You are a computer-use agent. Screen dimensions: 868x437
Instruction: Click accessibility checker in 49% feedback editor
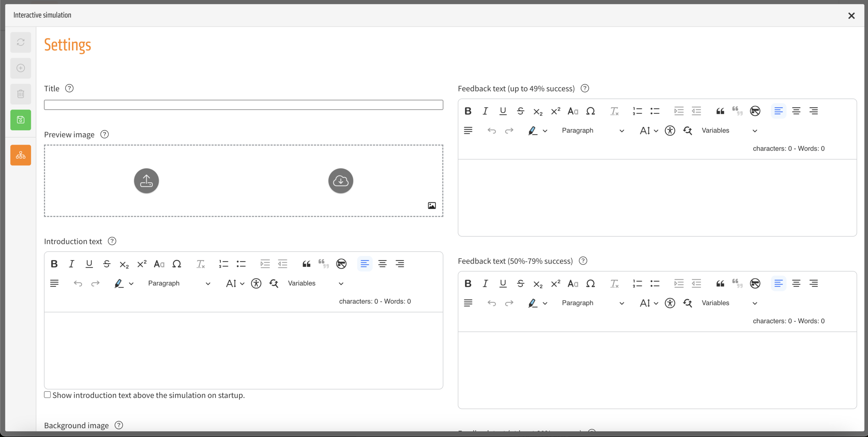coord(670,131)
